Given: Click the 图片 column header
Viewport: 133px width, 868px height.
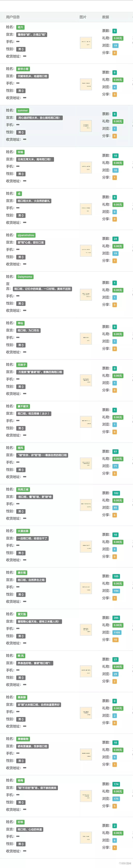Looking at the screenshot, I should click(83, 17).
